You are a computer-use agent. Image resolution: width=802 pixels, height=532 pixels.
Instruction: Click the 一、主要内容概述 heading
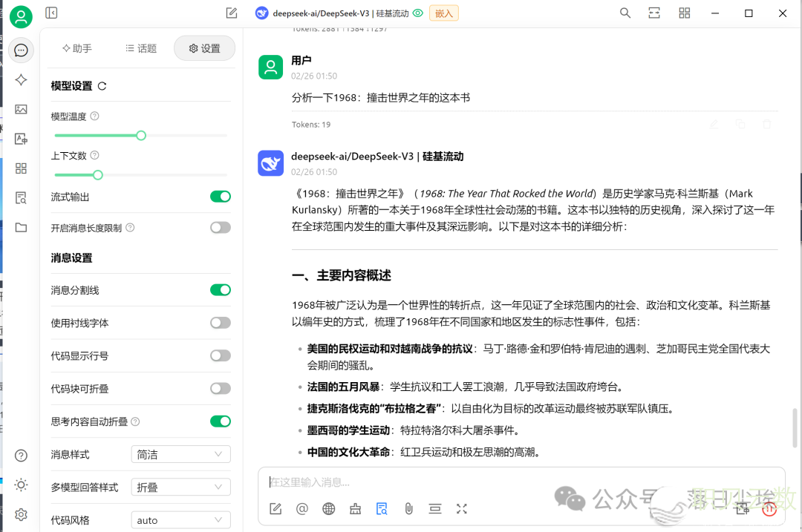coord(341,275)
